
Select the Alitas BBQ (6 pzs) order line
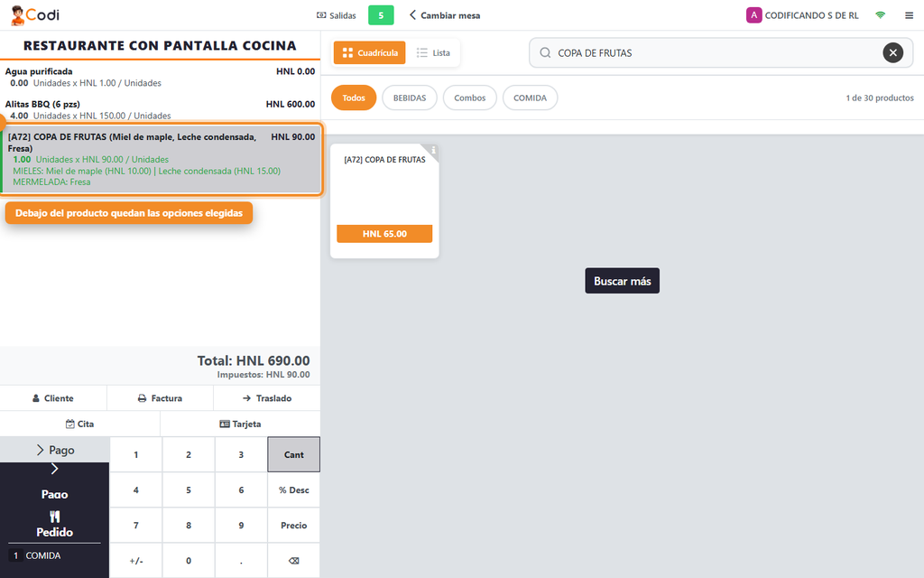point(160,109)
